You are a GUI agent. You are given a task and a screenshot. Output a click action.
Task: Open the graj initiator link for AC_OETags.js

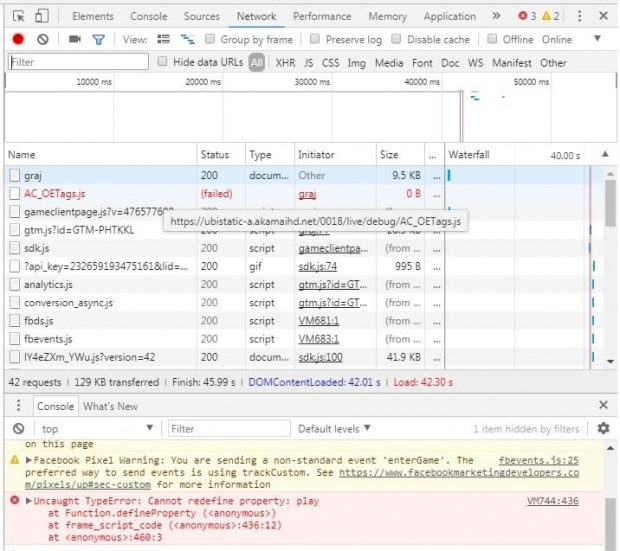click(x=307, y=194)
